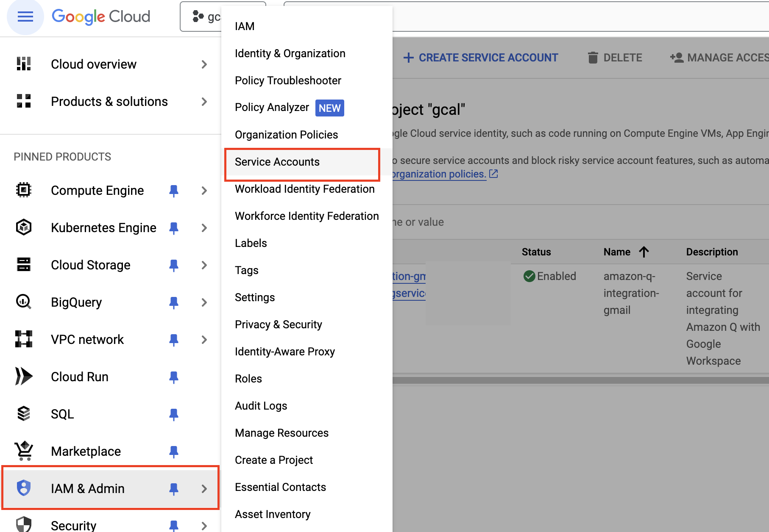
Task: Unpin Cloud Run from pinned products
Action: (174, 377)
